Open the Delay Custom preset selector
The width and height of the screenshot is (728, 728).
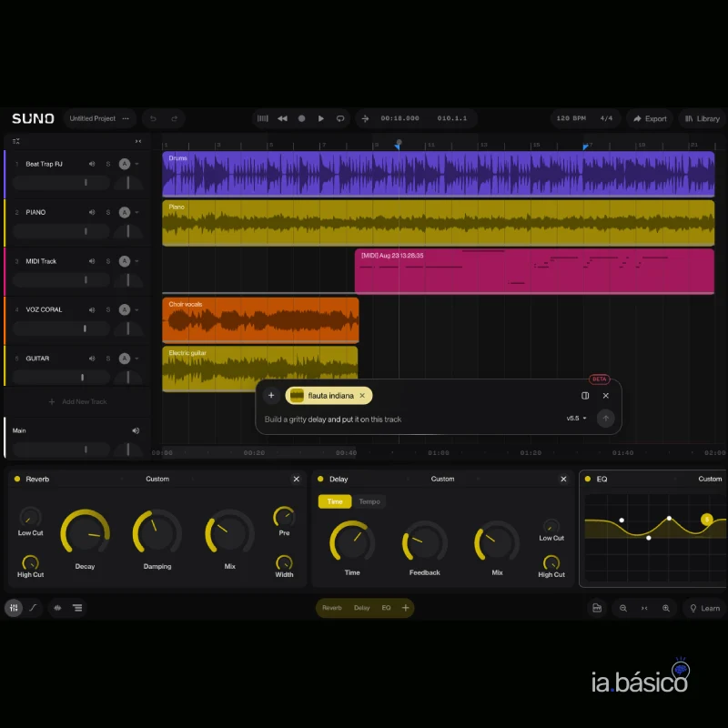[x=442, y=479]
